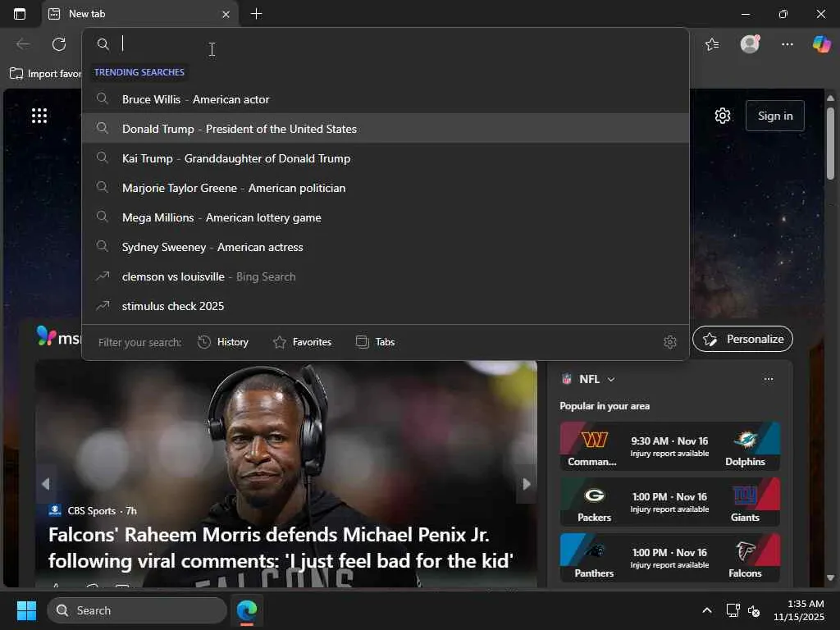Click the Windows Start button
Viewport: 840px width, 630px height.
[x=26, y=610]
